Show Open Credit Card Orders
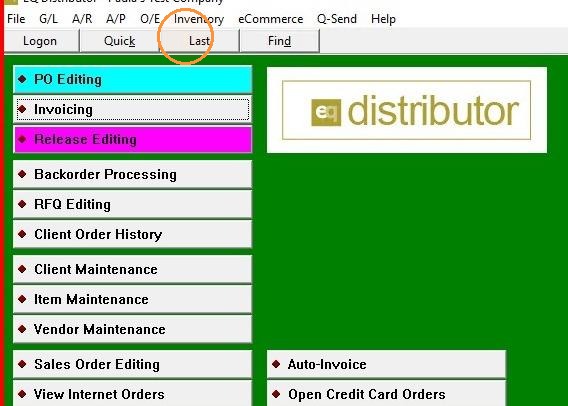This screenshot has width=568, height=406. point(386,393)
